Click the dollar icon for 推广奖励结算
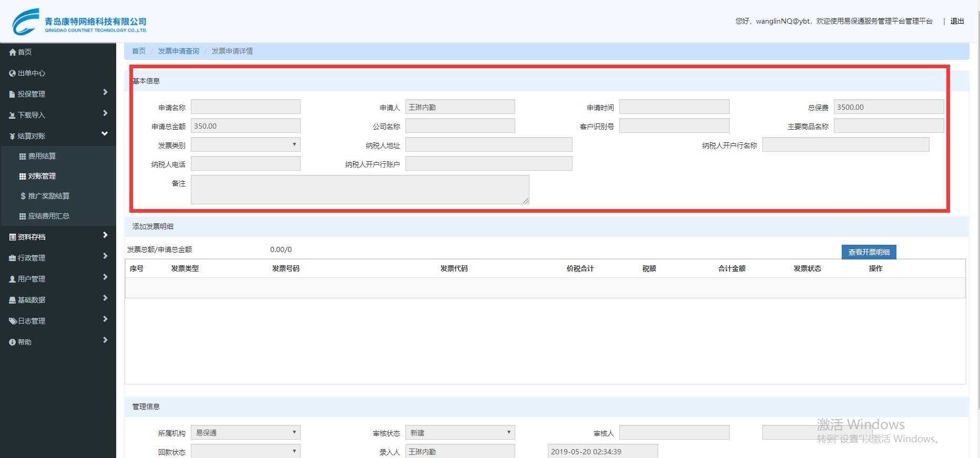 [x=23, y=196]
